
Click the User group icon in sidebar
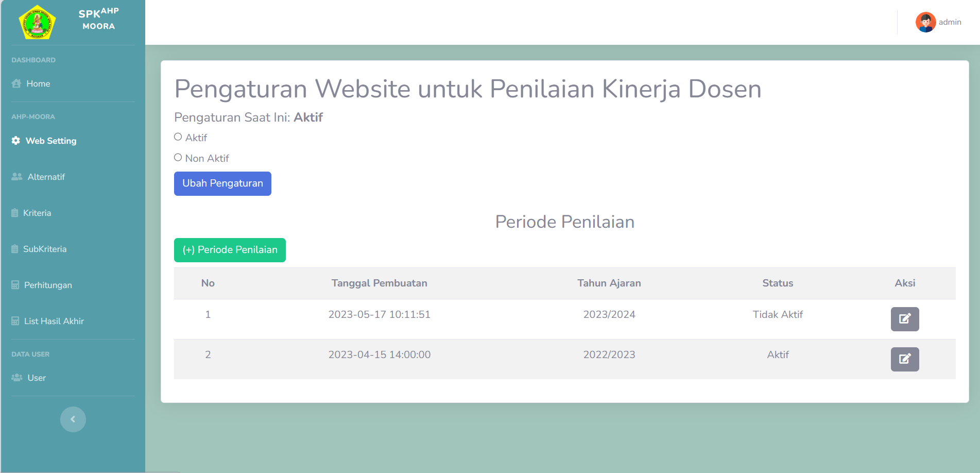[17, 378]
